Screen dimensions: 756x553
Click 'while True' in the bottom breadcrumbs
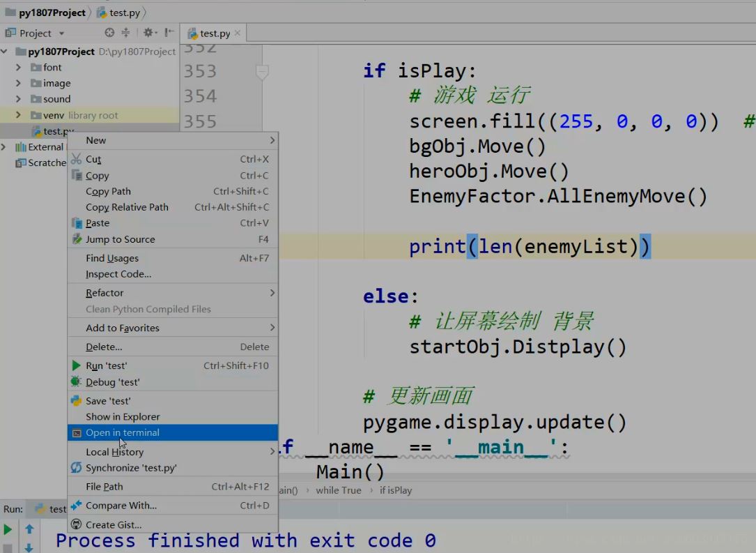point(339,490)
